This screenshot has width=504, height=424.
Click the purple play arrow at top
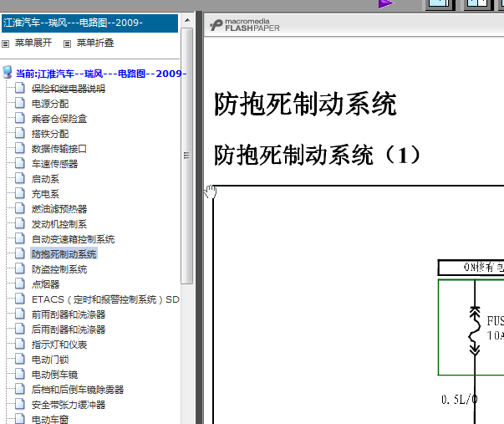[385, 4]
